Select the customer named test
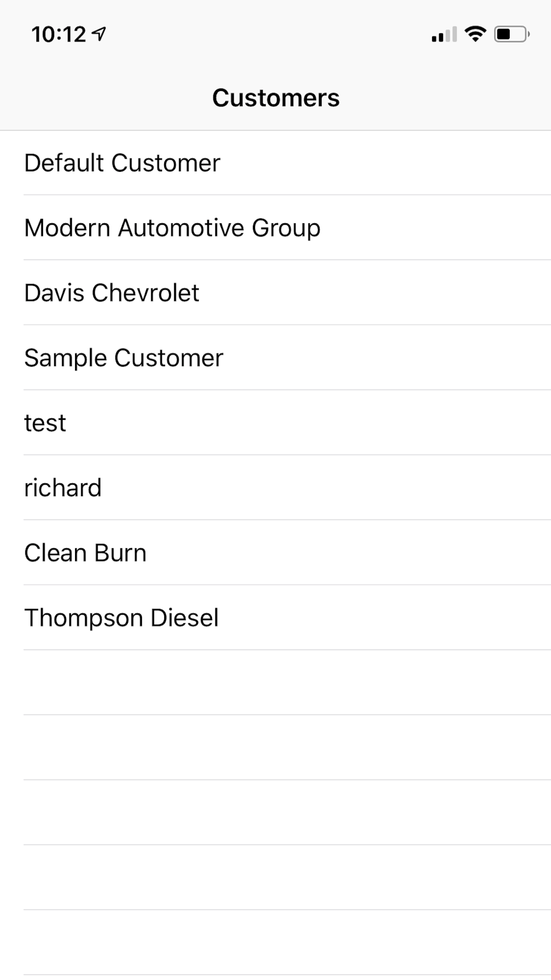Screen dimensions: 551x980 point(45,423)
